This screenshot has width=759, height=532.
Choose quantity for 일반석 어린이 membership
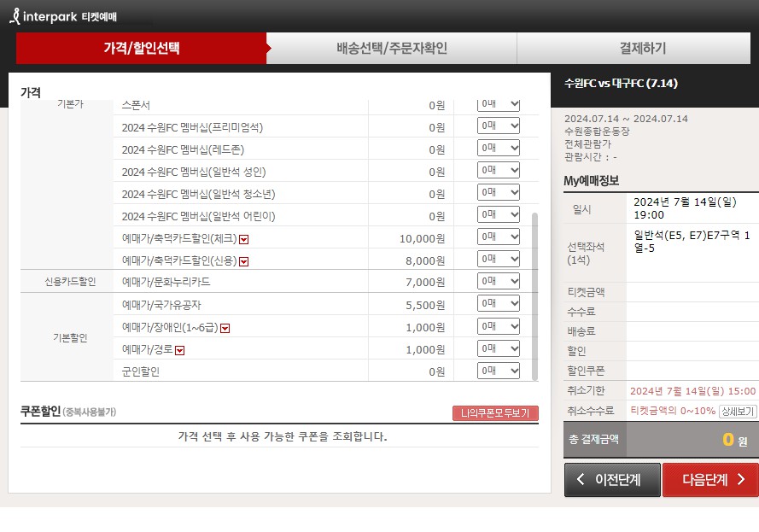(497, 215)
